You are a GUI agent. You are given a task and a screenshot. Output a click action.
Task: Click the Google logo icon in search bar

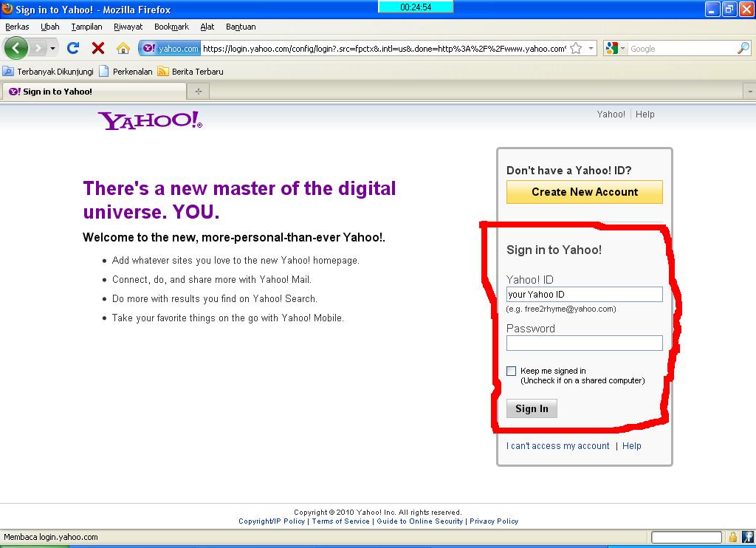(x=611, y=48)
